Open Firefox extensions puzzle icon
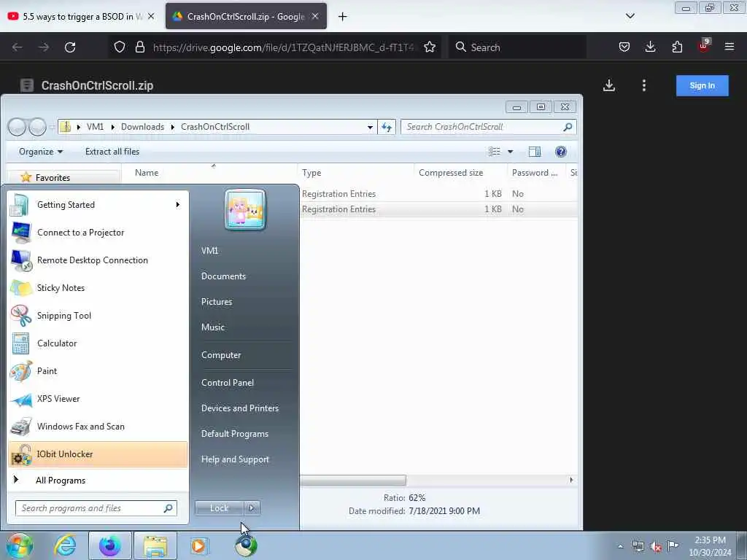Screen dimensions: 747x560 (x=677, y=47)
